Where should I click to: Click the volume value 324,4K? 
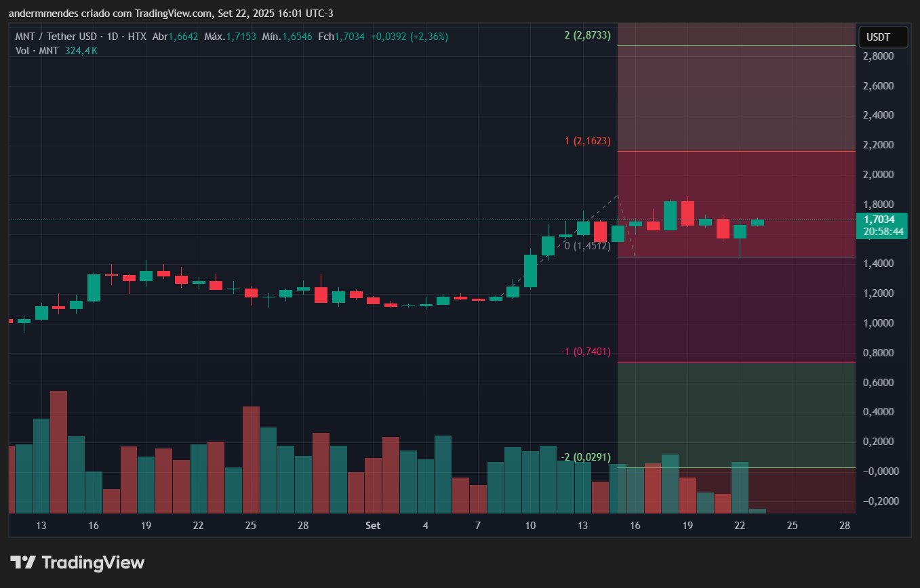(x=81, y=50)
